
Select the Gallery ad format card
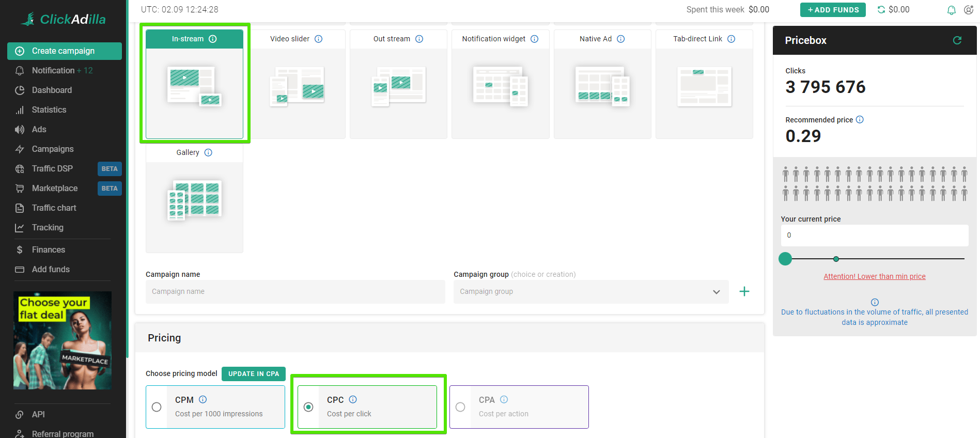tap(194, 199)
